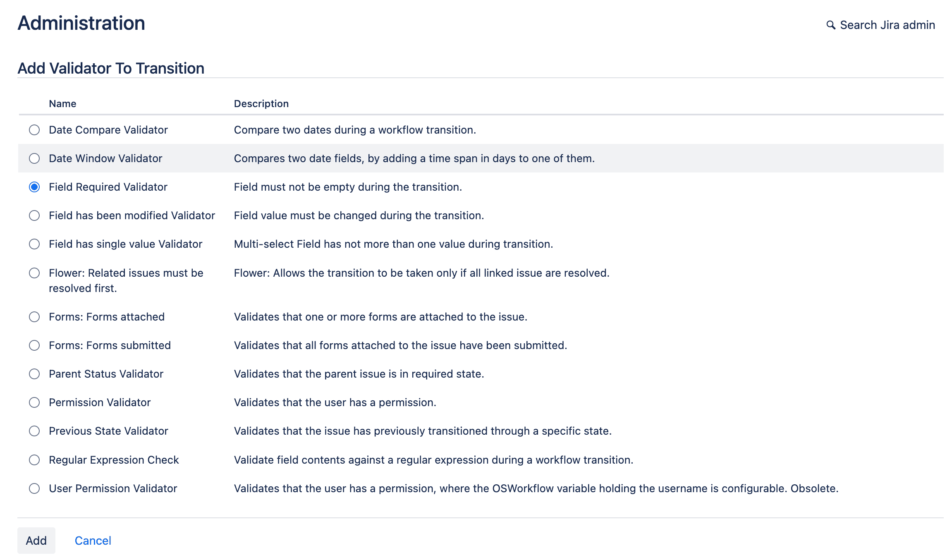Select the User Permission Validator

34,488
